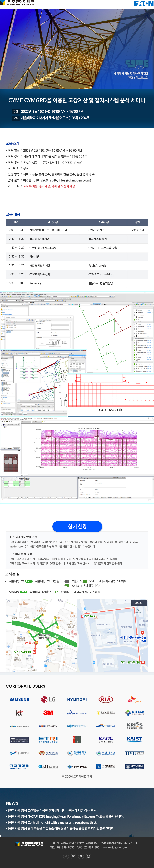Viewport: 154px width, 868px height.
Task: Open the Twitter icon in the footer
Action: pyautogui.click(x=73, y=856)
